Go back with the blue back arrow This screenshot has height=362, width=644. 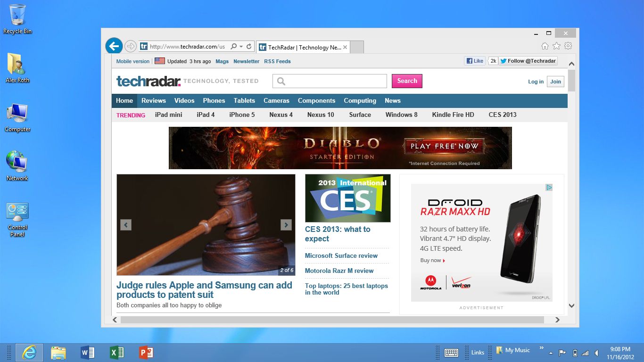click(114, 46)
